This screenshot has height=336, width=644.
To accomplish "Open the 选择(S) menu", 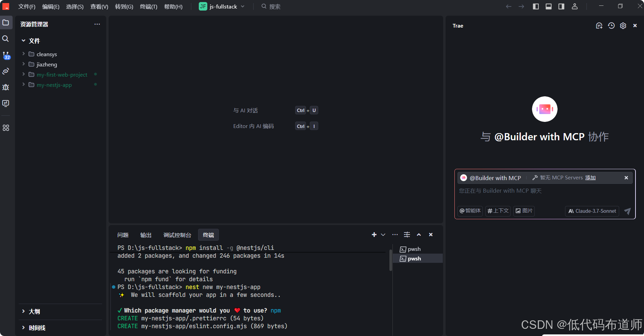I will point(75,6).
